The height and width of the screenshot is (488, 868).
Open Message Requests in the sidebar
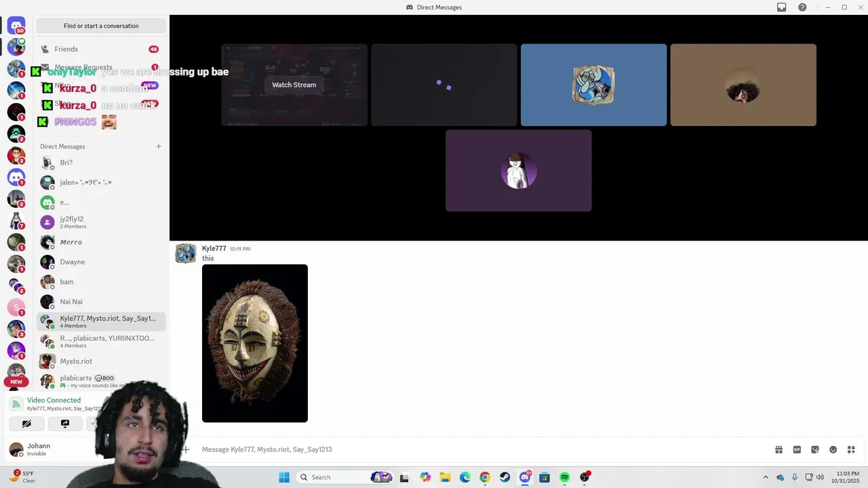pos(101,67)
